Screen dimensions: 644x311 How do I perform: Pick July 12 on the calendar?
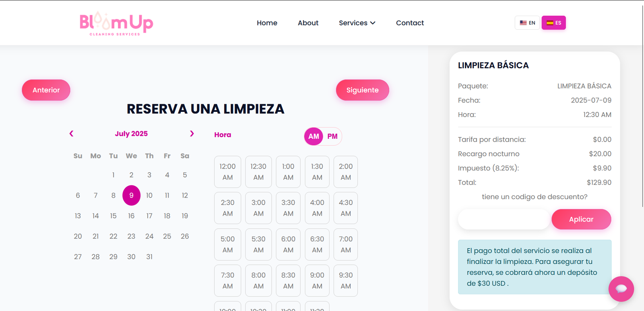pos(185,196)
